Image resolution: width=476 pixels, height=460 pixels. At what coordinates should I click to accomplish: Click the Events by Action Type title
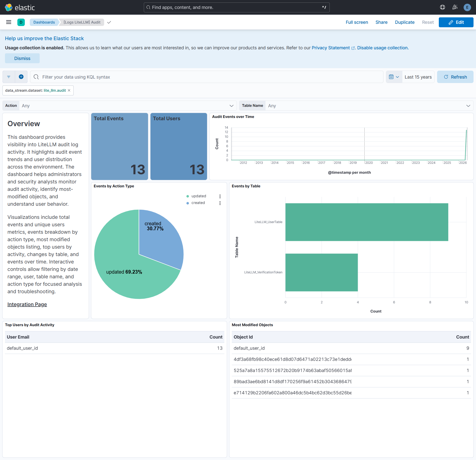[x=114, y=186]
